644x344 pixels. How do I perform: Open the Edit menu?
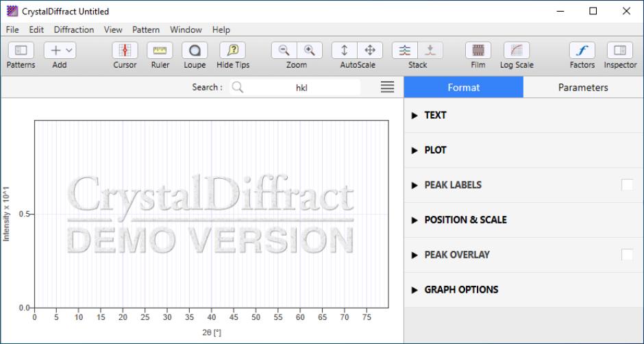[36, 29]
